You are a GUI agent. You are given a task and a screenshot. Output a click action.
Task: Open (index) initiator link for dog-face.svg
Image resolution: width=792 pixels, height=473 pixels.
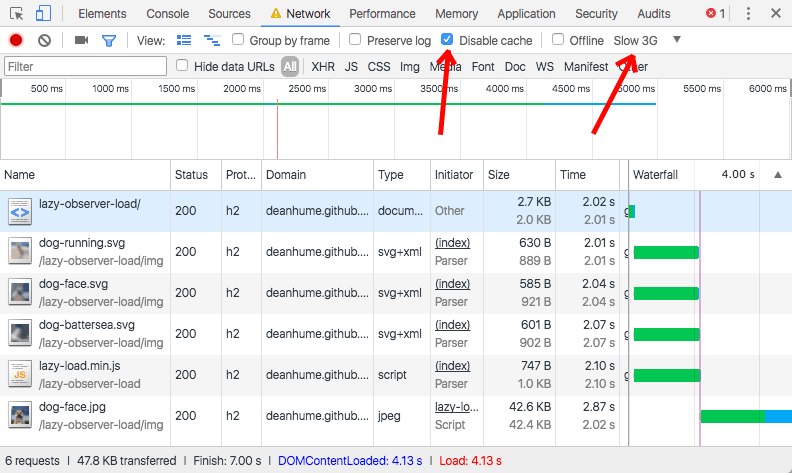click(453, 284)
